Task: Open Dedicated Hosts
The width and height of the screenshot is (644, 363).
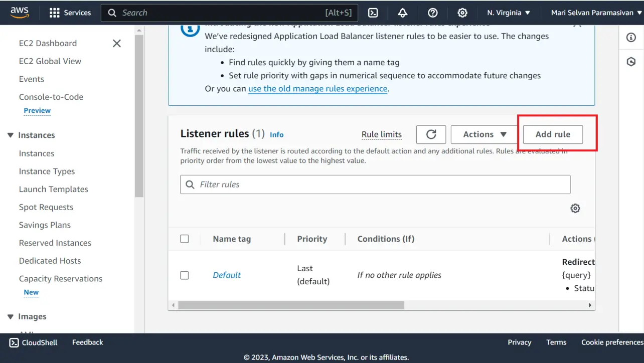Action: click(x=50, y=261)
